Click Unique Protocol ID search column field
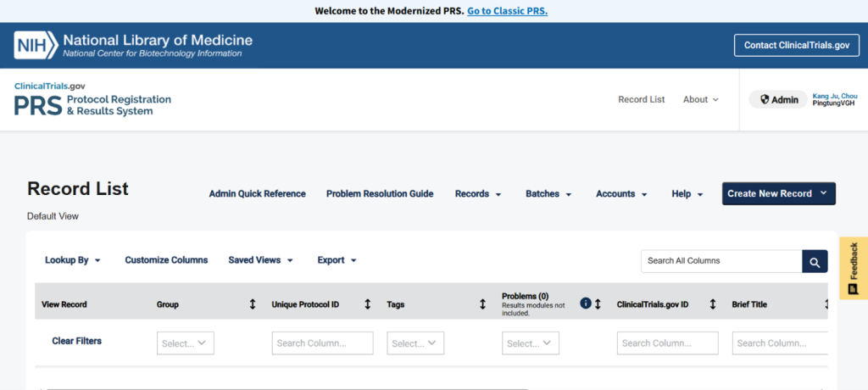 click(323, 343)
